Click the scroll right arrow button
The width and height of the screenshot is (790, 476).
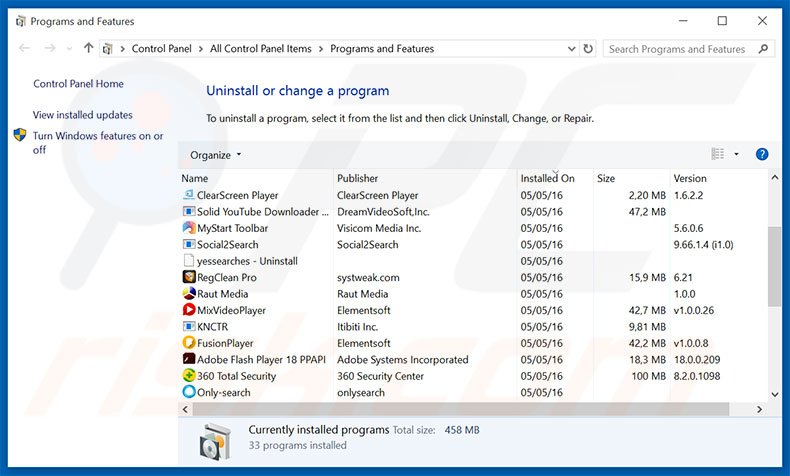[759, 409]
